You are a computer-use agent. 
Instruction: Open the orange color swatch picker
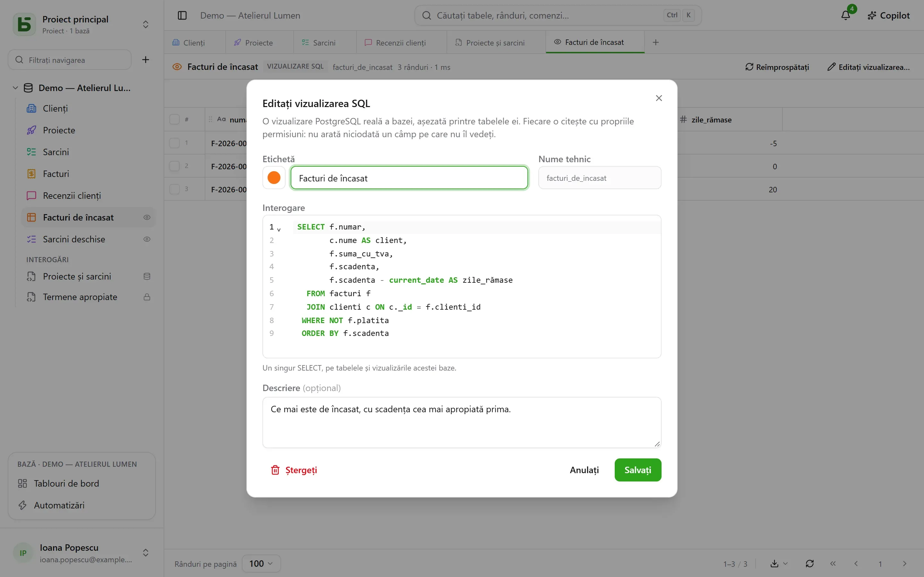(x=274, y=178)
